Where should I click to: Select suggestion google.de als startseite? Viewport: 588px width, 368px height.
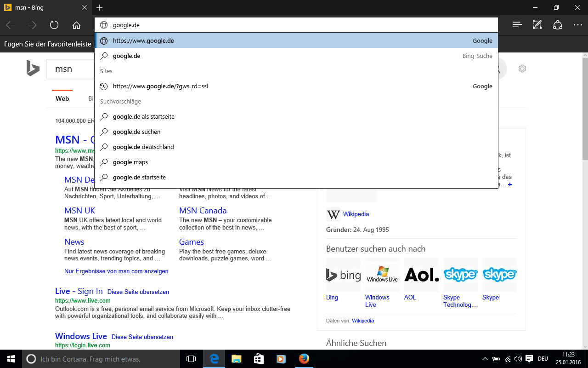(x=296, y=116)
